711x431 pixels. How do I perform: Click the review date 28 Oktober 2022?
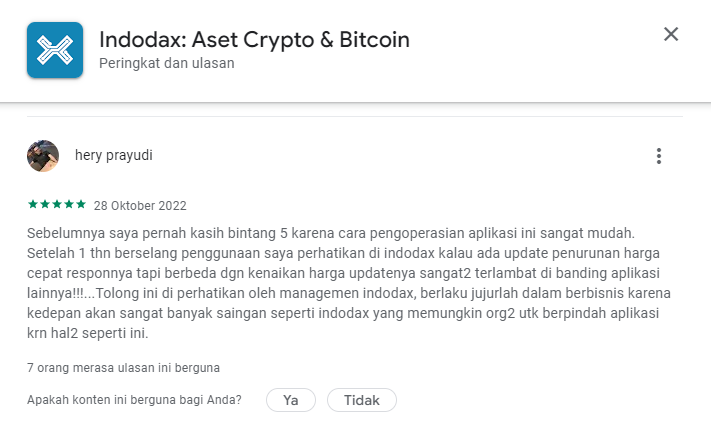point(140,206)
